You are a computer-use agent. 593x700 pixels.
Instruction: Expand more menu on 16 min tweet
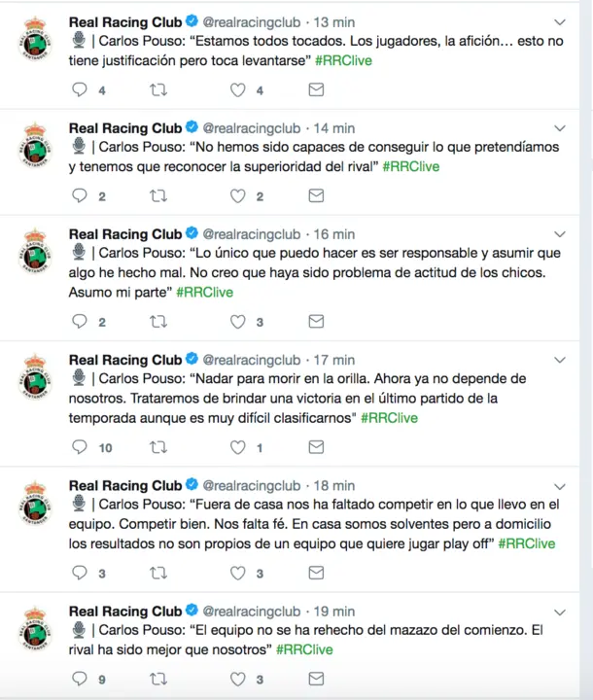click(560, 235)
